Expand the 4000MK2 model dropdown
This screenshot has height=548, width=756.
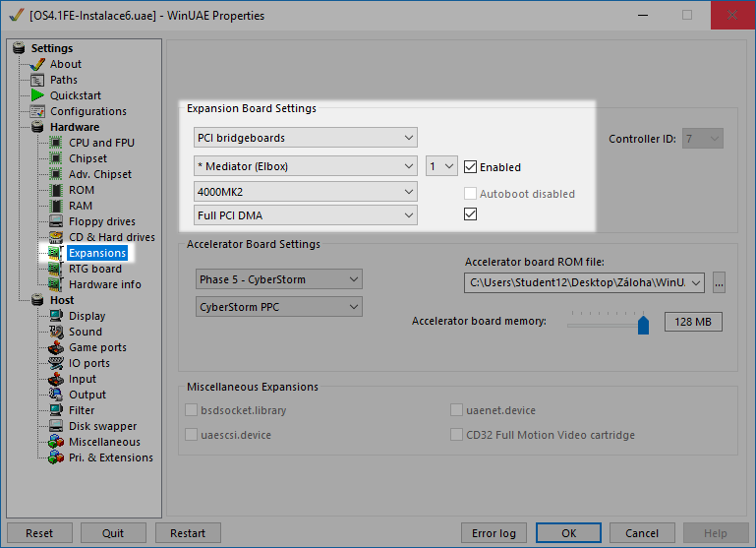click(306, 191)
